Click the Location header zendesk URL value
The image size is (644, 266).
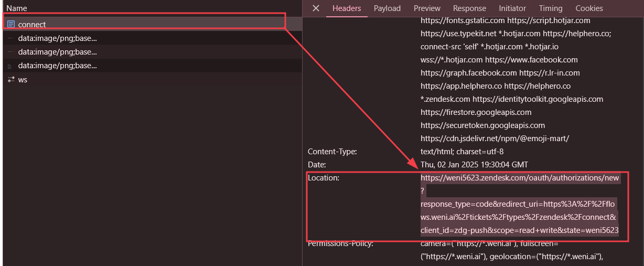pyautogui.click(x=520, y=178)
